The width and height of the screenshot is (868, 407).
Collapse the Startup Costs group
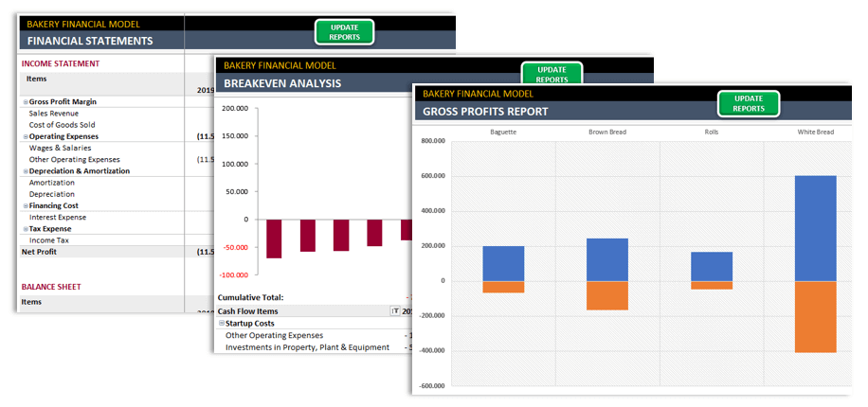[222, 323]
